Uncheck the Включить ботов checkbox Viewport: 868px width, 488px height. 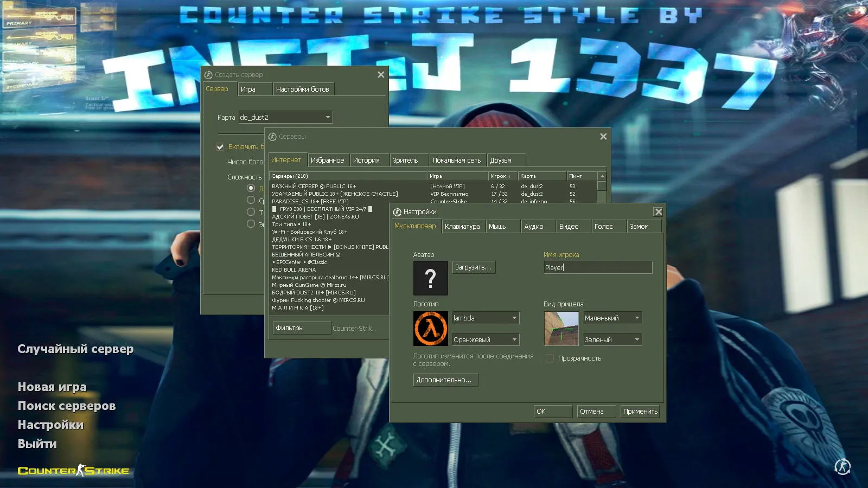point(220,146)
